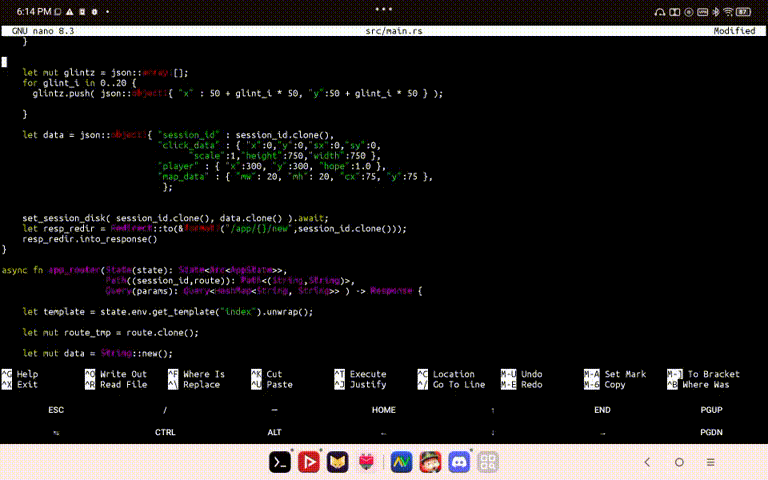The height and width of the screenshot is (480, 768).
Task: Launch the blue zigzag-logo app in dock
Action: [x=401, y=462]
